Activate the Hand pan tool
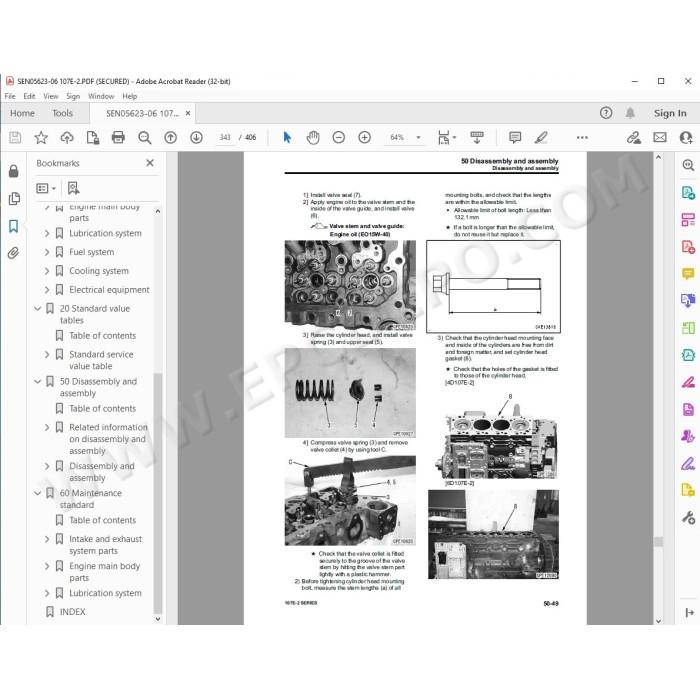Viewport: 700px width, 700px height. [x=313, y=138]
